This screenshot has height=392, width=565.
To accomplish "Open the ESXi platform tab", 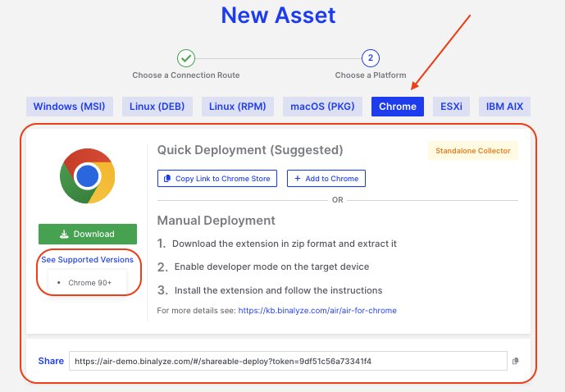I will coord(451,107).
